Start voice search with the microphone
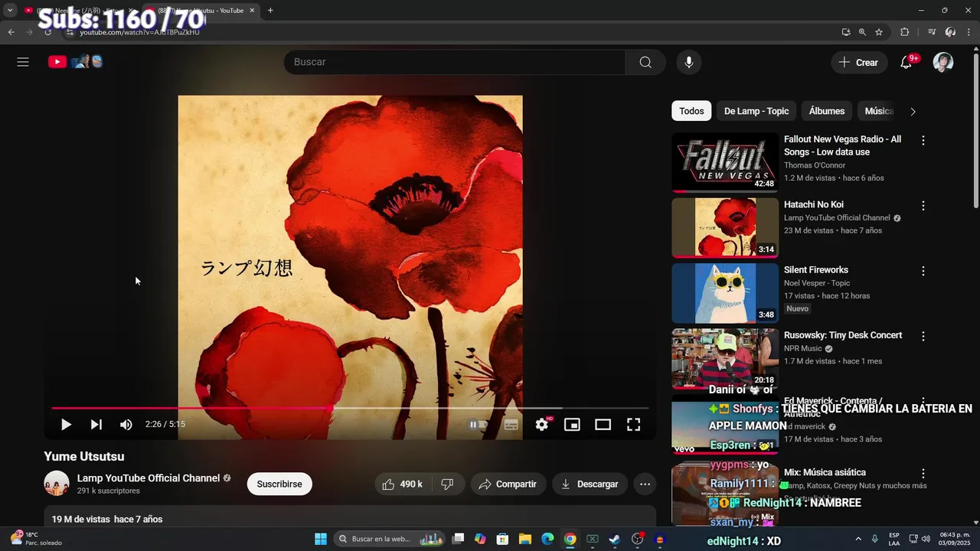This screenshot has width=980, height=551. pyautogui.click(x=689, y=62)
